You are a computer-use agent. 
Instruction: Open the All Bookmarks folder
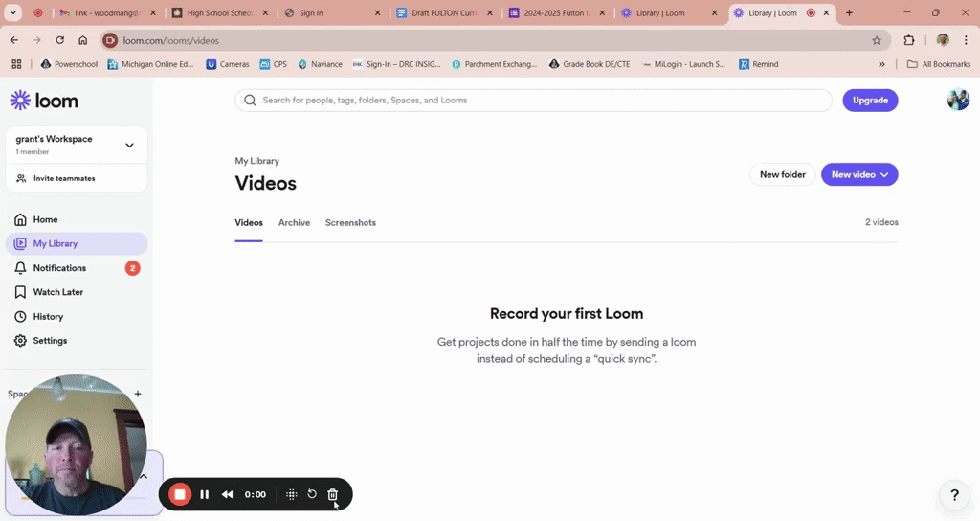coord(939,64)
